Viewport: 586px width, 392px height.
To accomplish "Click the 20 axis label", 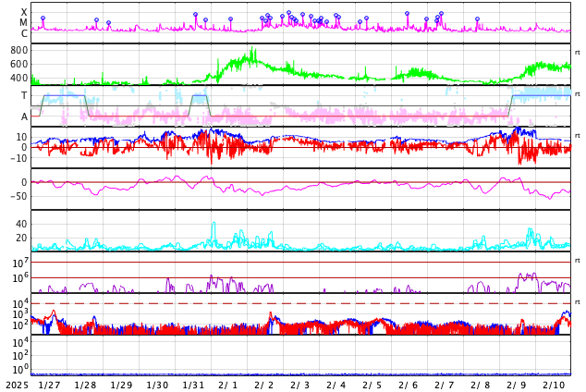I will pos(21,238).
